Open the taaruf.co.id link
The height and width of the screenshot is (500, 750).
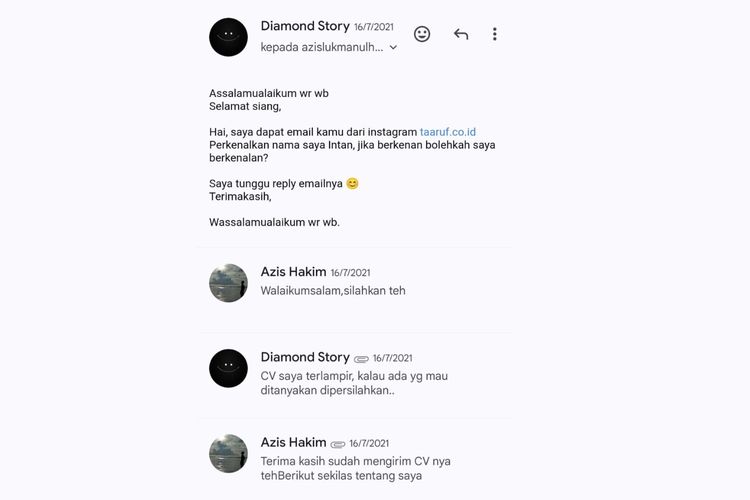[448, 131]
